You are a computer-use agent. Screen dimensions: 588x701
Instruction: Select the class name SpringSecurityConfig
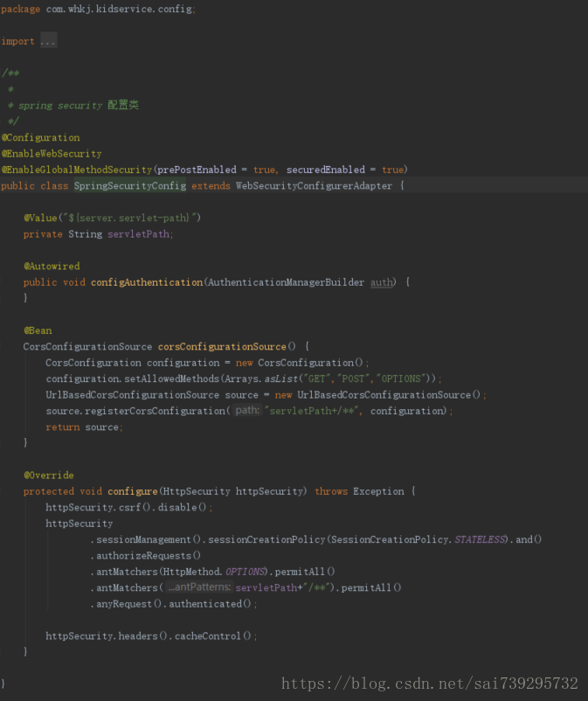(130, 185)
